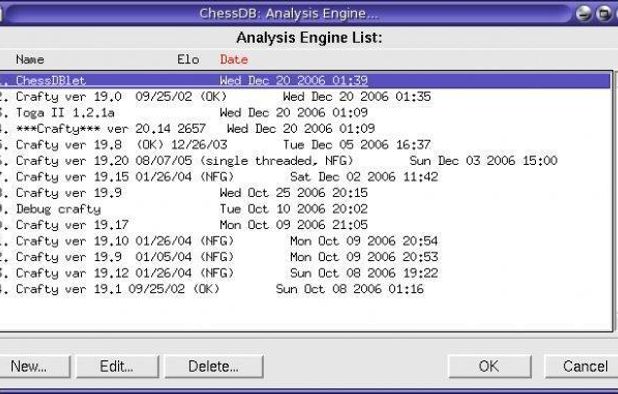Minimize the ChessDB Analysis Engine window
The height and width of the screenshot is (394, 618).
click(x=584, y=13)
